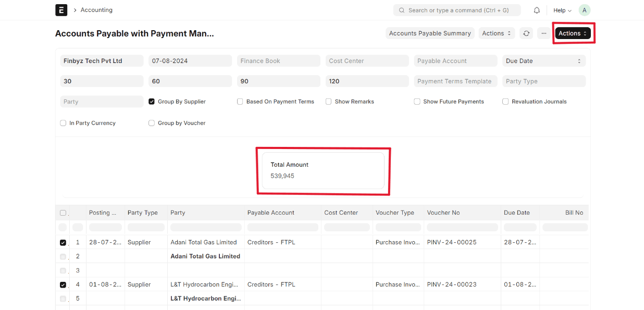Screen dimensions: 644x310
Task: Click the refresh report icon
Action: pos(526,33)
